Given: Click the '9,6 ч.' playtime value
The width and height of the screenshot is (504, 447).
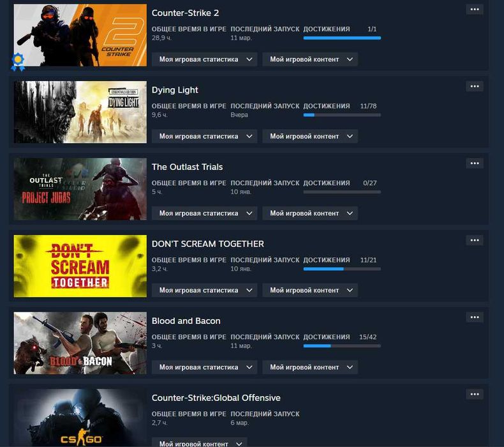Looking at the screenshot, I should pyautogui.click(x=159, y=115).
